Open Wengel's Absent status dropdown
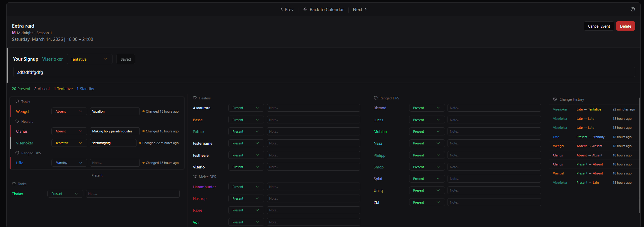This screenshot has width=644, height=227. 69,111
